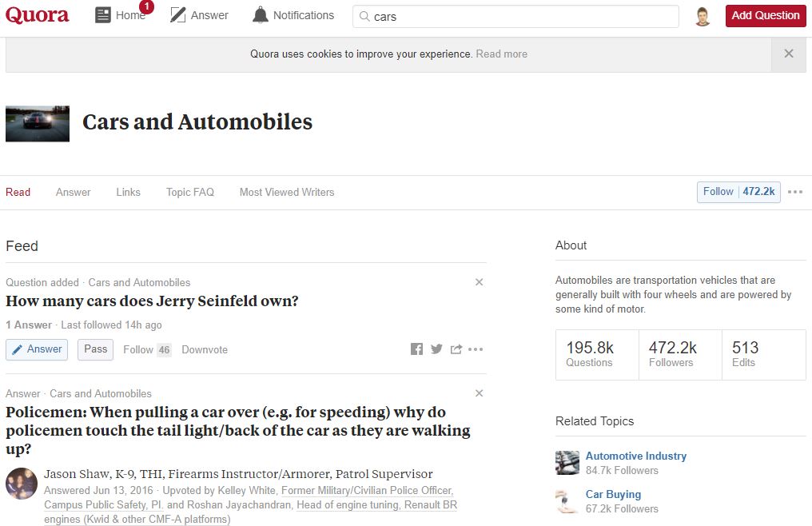The image size is (812, 526).
Task: Open Read more cookie link
Action: pos(501,54)
